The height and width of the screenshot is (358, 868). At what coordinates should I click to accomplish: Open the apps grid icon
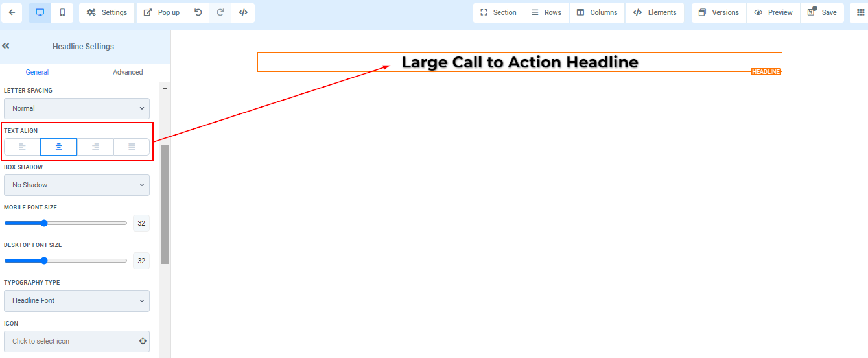[860, 12]
